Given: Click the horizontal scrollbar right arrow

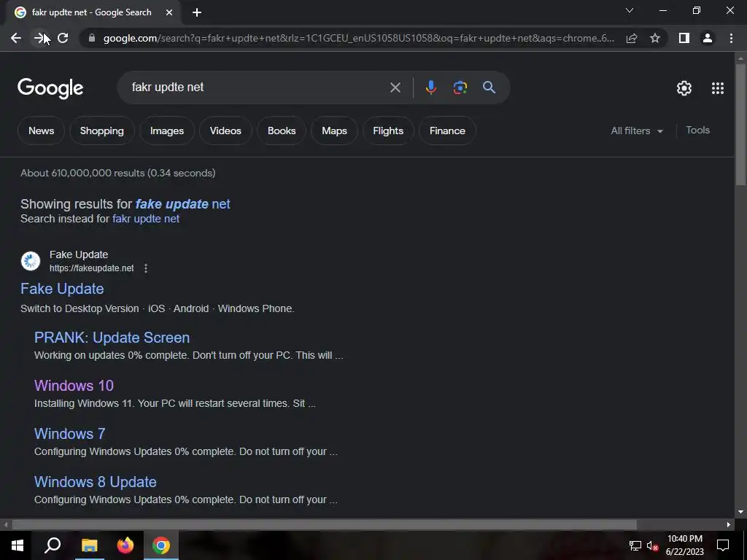Looking at the screenshot, I should 729,525.
